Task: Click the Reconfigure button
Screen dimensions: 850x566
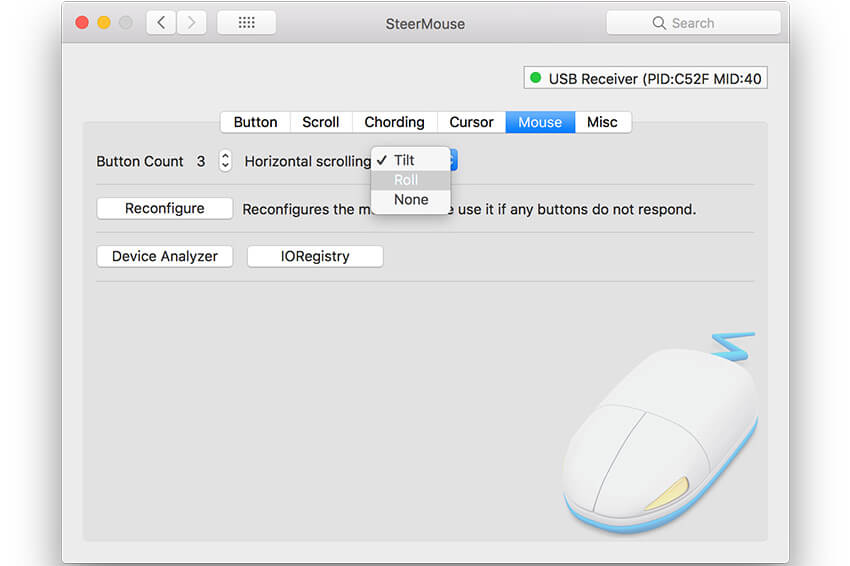Action: click(x=165, y=208)
